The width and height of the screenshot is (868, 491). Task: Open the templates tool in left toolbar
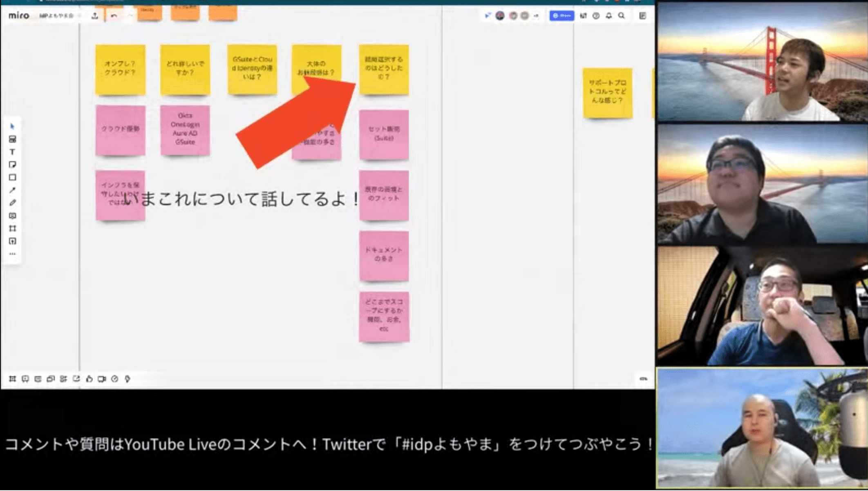pyautogui.click(x=12, y=139)
